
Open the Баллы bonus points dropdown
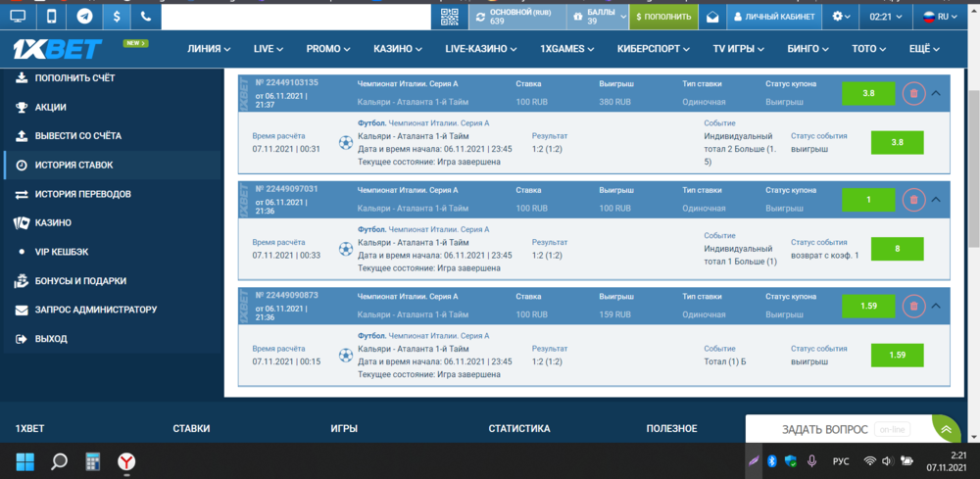click(x=598, y=17)
